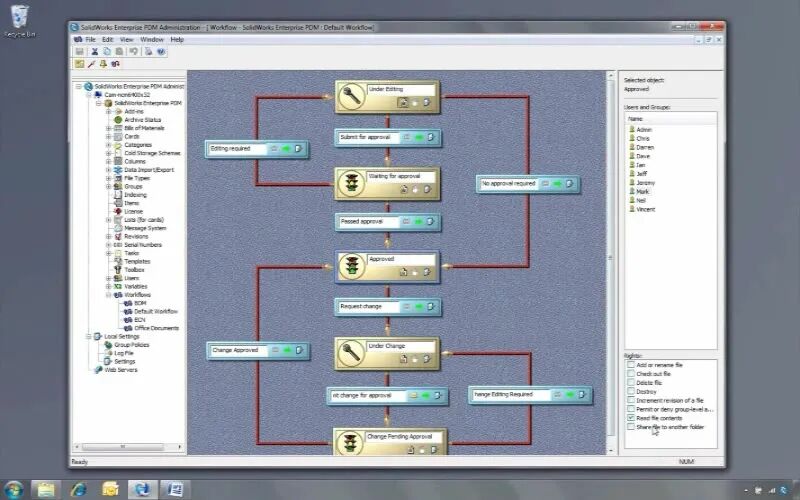Click the Under Change state wrench icon
Image resolution: width=800 pixels, height=500 pixels.
pos(351,352)
